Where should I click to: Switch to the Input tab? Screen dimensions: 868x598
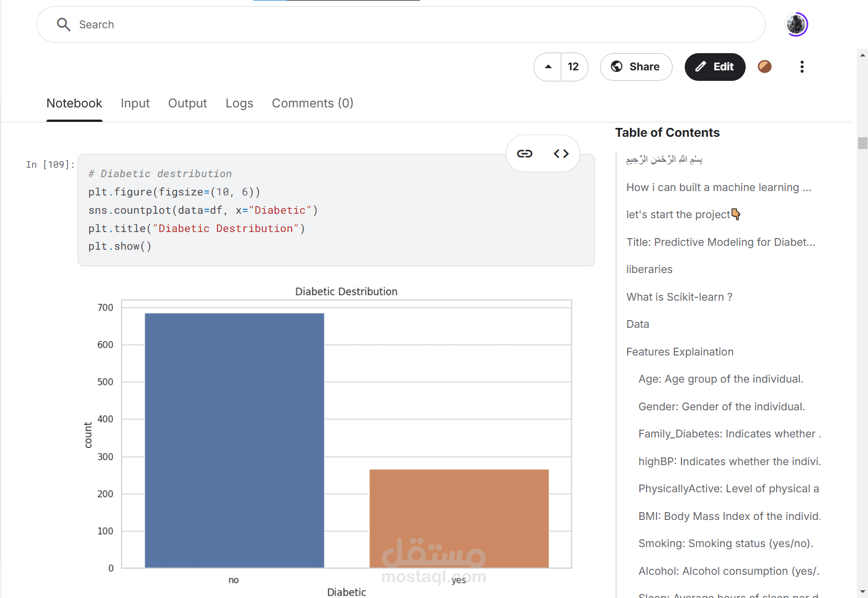(135, 104)
